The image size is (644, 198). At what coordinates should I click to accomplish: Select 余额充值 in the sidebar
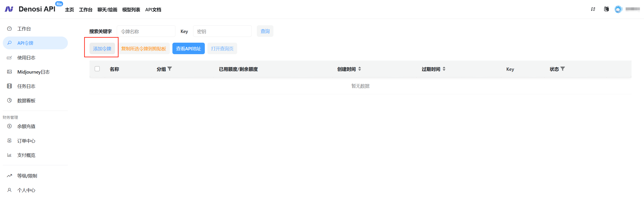[x=35, y=126]
